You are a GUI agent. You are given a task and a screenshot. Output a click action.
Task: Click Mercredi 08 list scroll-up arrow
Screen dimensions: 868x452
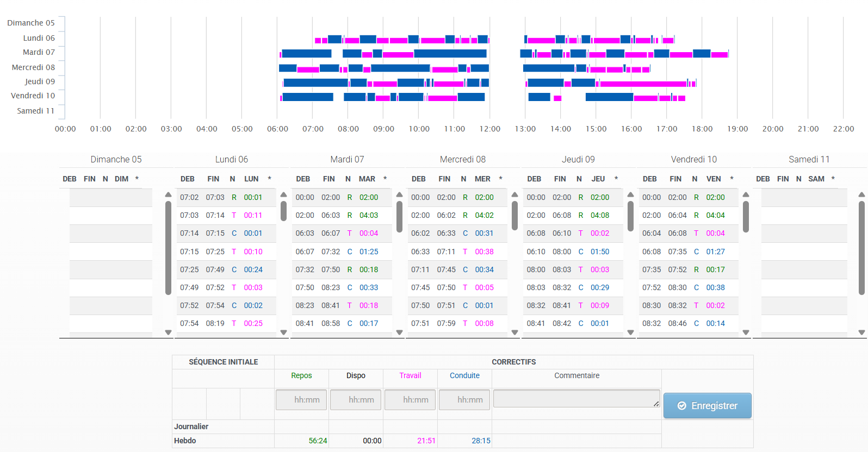(x=514, y=194)
